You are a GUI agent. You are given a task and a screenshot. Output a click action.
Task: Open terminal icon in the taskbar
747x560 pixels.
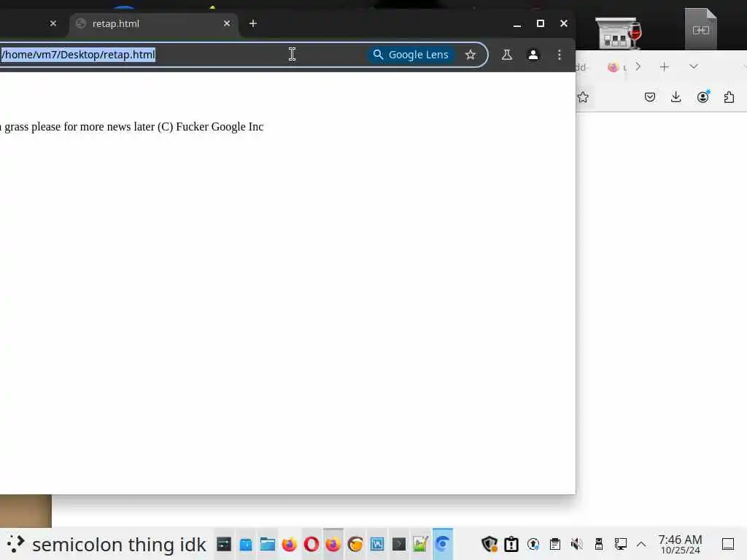(x=399, y=544)
